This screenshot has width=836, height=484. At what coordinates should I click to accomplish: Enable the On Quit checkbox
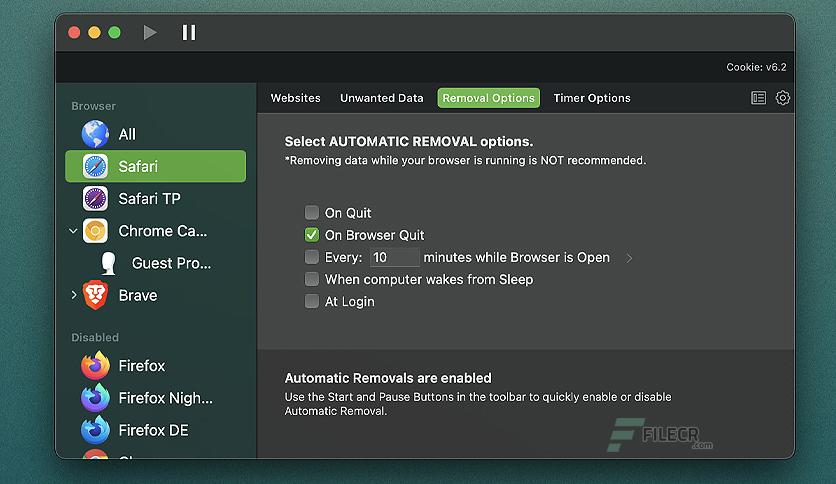coord(312,213)
